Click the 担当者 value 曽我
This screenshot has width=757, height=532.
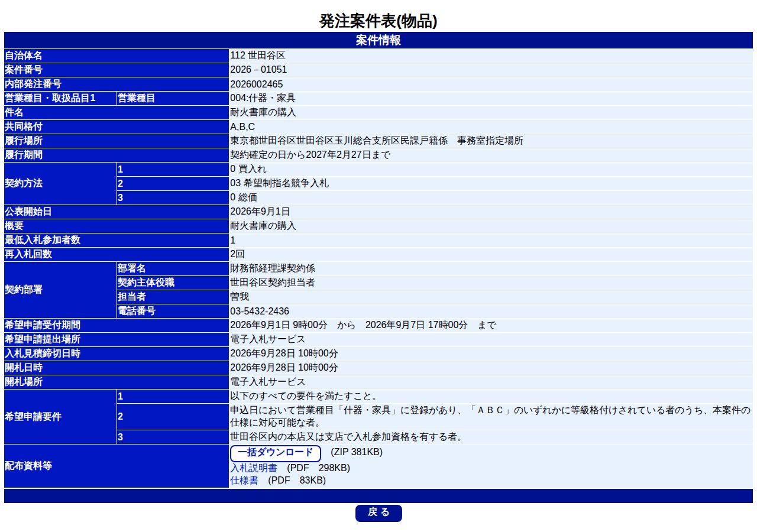coord(240,297)
